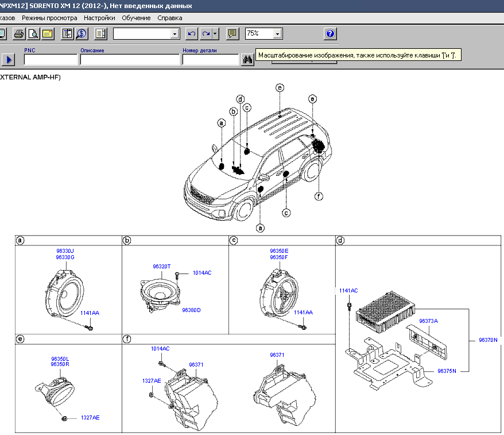Expand the redo history dropdown arrow
504x435 pixels.
[x=215, y=34]
